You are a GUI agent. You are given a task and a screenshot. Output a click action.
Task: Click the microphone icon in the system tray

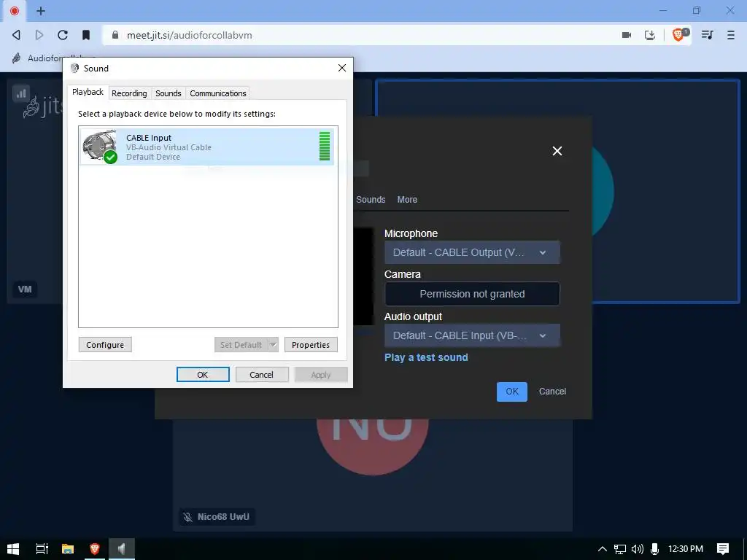655,549
